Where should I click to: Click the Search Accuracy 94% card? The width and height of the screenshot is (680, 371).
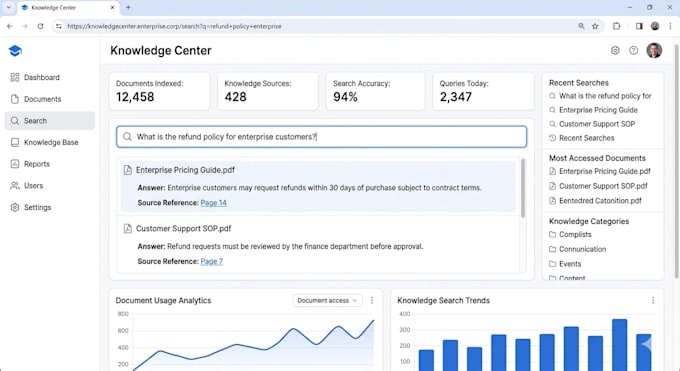coord(376,91)
